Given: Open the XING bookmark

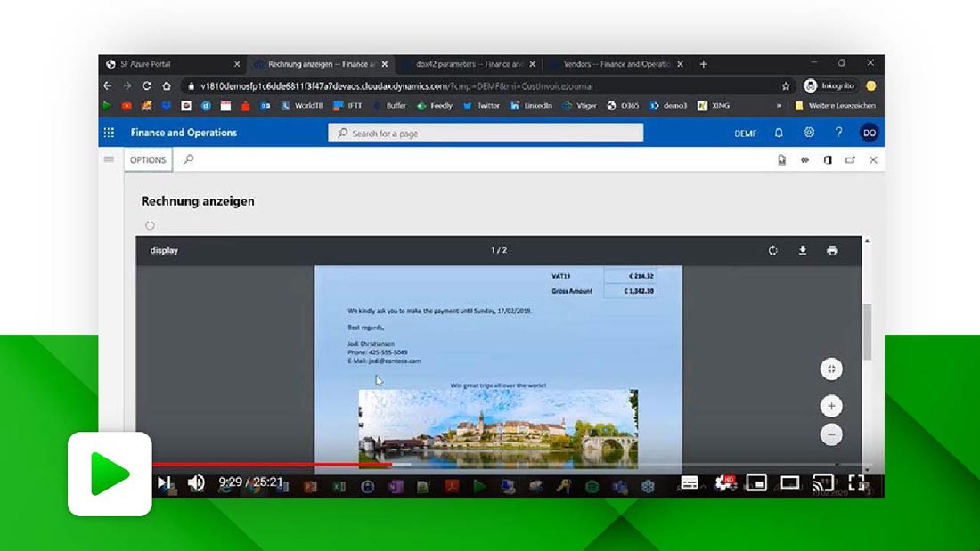Looking at the screenshot, I should 714,106.
